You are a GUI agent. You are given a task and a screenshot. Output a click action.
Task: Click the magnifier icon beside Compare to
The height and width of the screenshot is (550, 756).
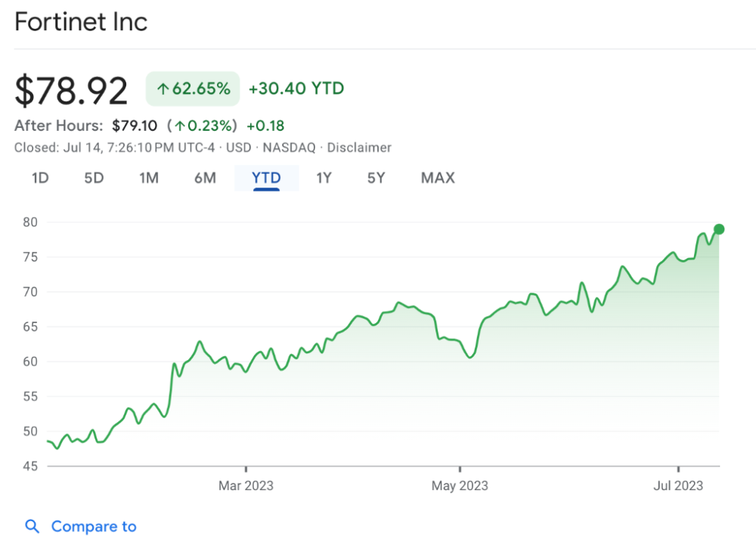[32, 527]
